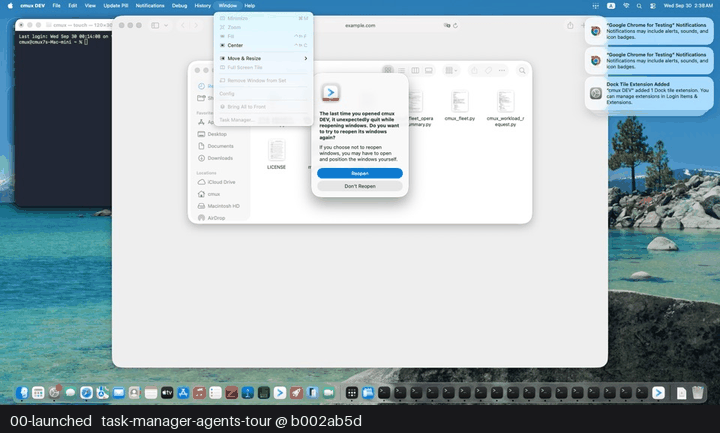This screenshot has width=720, height=433.
Task: Click the Finder share icon
Action: pos(474,70)
